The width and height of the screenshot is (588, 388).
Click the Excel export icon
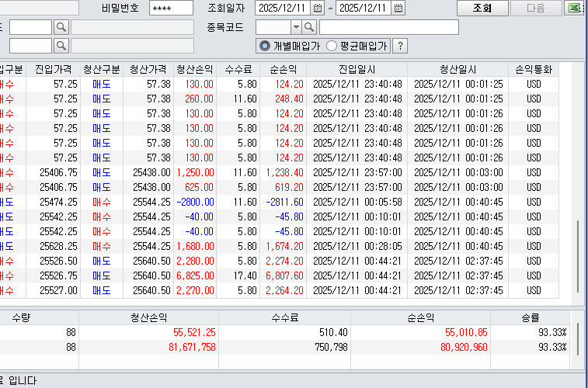click(576, 9)
